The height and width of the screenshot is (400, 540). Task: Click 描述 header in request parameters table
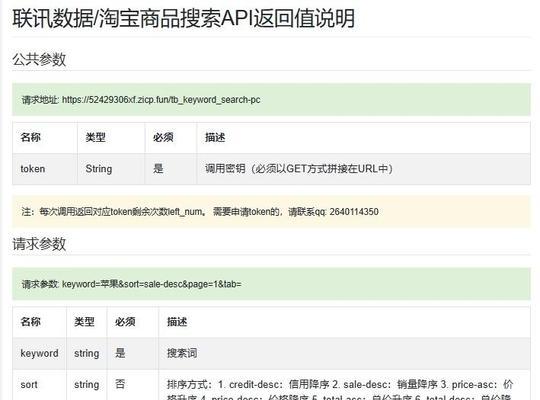click(x=177, y=321)
